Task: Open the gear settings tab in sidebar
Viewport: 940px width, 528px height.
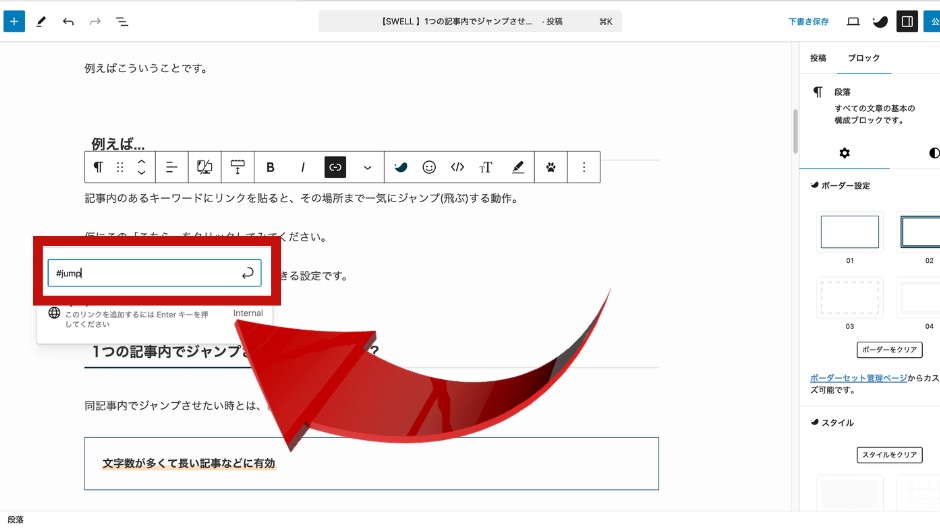Action: (x=844, y=153)
